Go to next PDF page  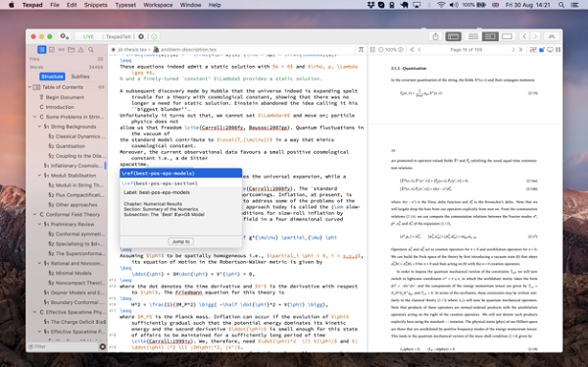tap(513, 50)
